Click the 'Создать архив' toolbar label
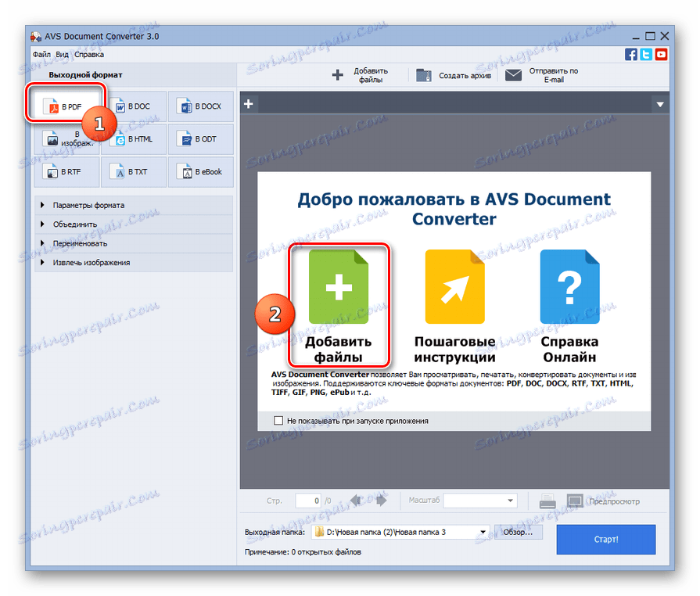This screenshot has width=700, height=596. (465, 75)
